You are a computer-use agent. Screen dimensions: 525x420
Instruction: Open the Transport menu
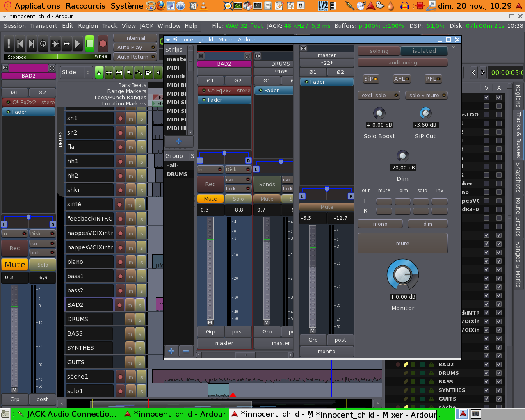(44, 26)
